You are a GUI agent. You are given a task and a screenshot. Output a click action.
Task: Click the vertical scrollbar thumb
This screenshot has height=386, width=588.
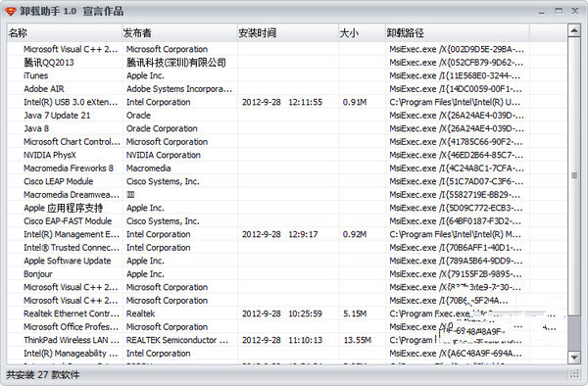coord(573,175)
